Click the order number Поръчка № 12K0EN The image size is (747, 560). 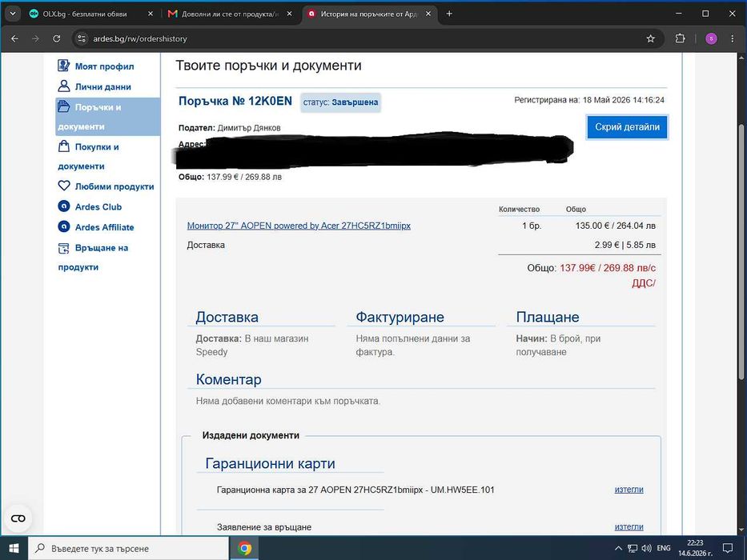pyautogui.click(x=235, y=101)
